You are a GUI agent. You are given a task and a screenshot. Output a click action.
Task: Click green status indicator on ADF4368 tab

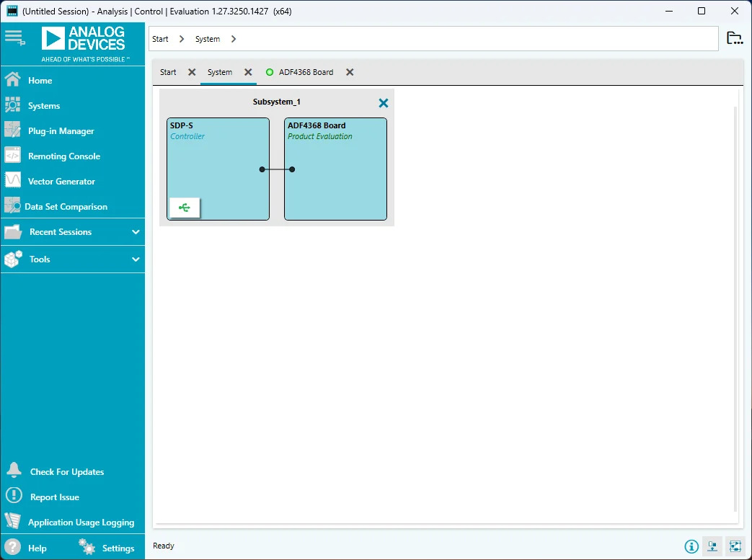point(270,72)
